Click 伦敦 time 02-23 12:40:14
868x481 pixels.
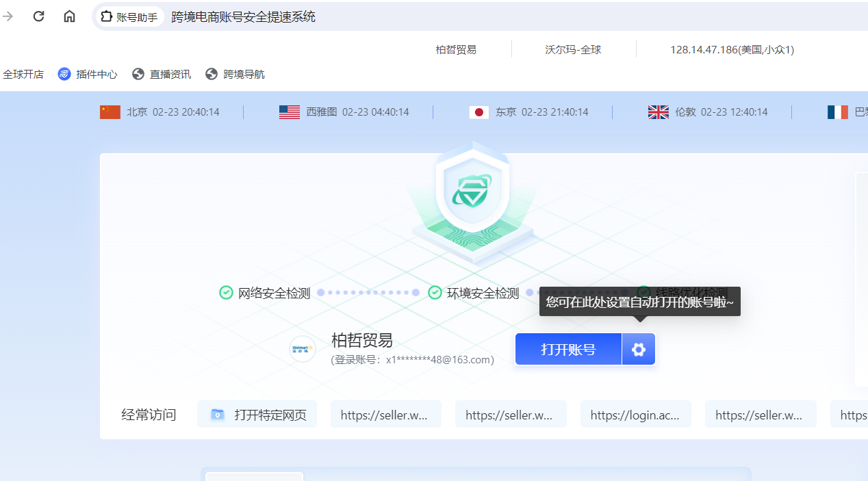pyautogui.click(x=735, y=112)
